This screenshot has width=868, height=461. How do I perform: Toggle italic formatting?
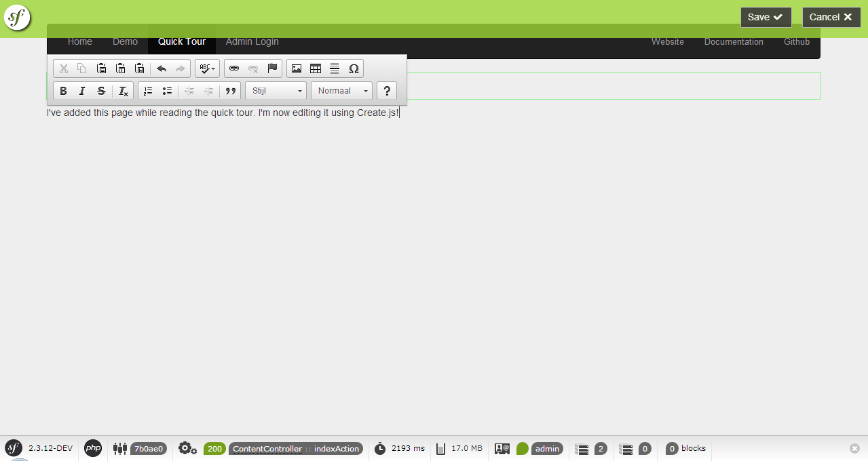click(x=82, y=91)
